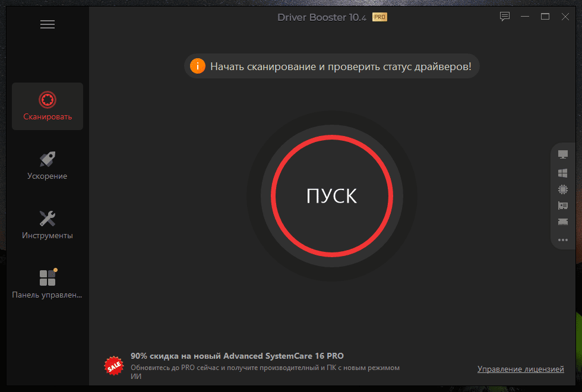Open the feedback chat icon

[x=505, y=17]
